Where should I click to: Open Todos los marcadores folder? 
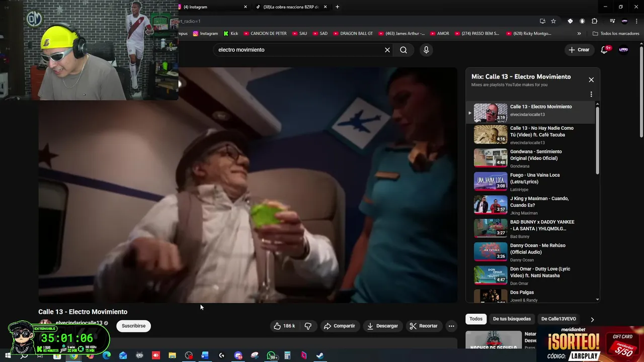coord(616,34)
